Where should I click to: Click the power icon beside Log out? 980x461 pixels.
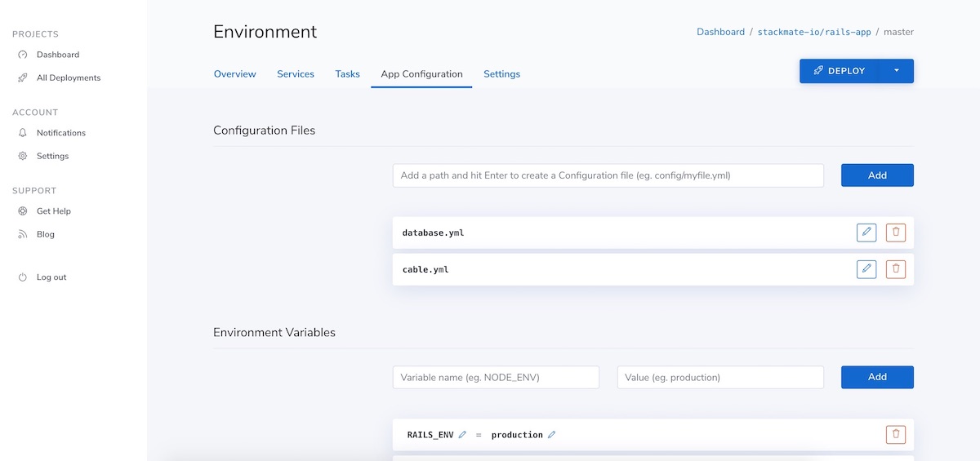23,277
